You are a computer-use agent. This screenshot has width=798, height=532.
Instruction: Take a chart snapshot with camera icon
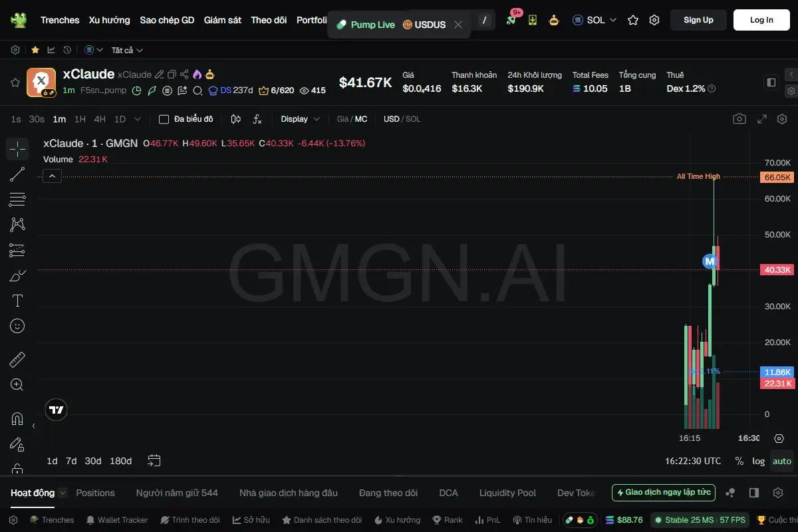click(x=739, y=119)
